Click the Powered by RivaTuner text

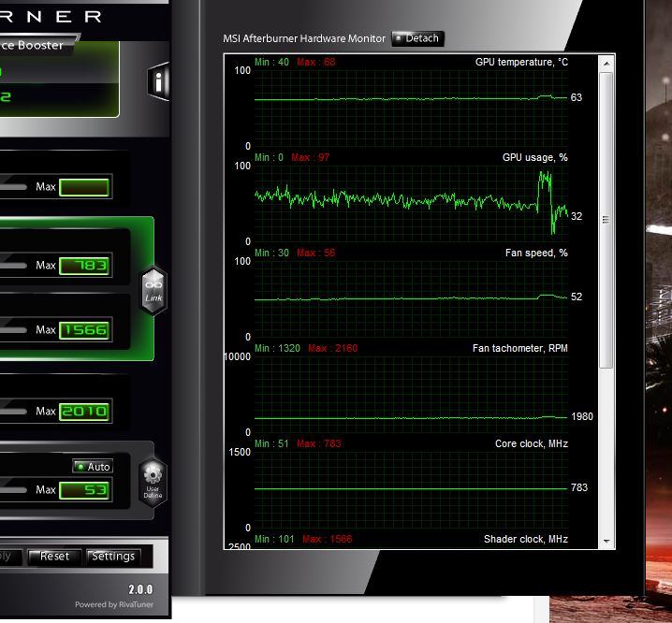point(114,604)
